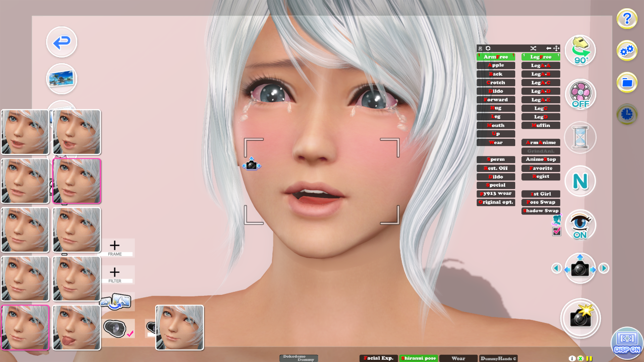Open the Special option
Viewport: 644px width, 362px height.
(x=496, y=185)
